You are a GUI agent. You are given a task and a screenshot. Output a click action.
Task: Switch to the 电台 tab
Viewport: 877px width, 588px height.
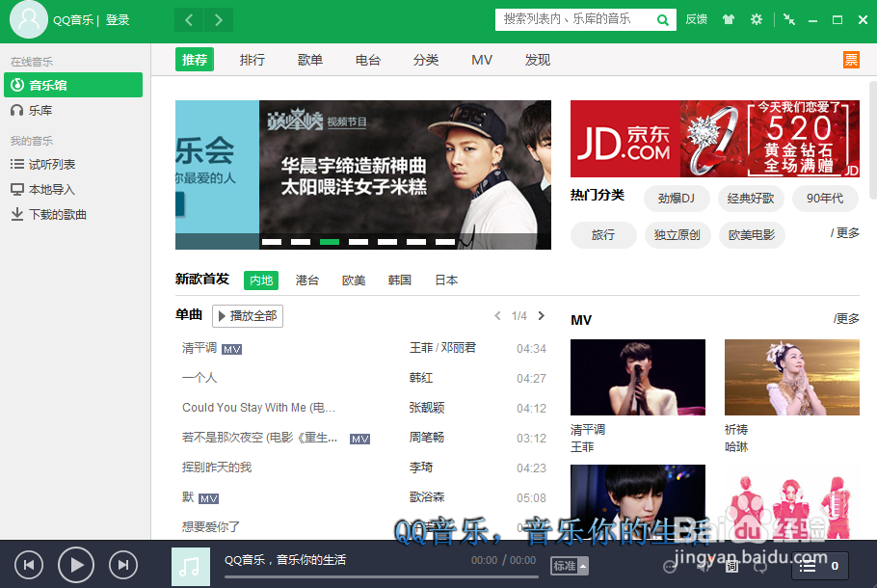(x=367, y=60)
